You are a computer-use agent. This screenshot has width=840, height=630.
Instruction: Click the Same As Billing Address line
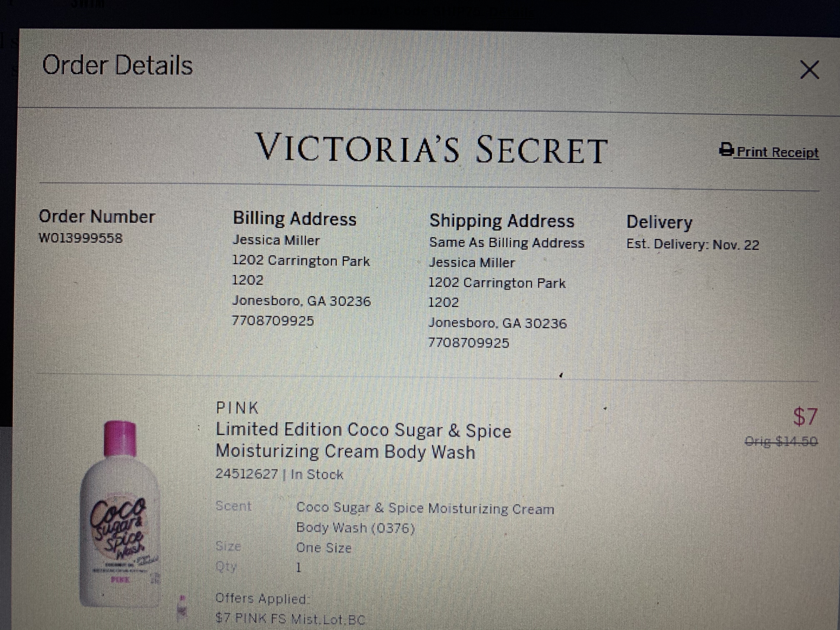point(507,243)
